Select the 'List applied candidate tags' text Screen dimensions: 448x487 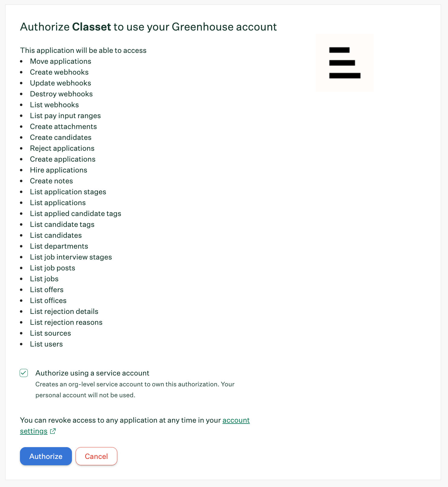(x=76, y=214)
